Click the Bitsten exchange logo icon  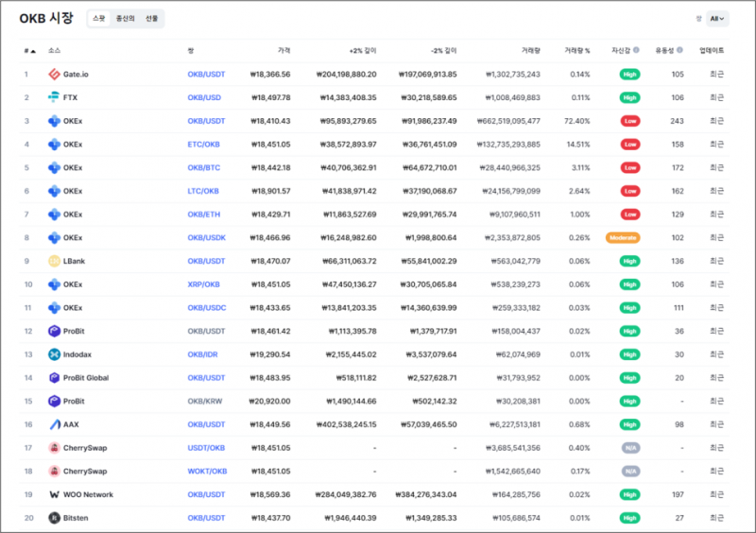54,518
